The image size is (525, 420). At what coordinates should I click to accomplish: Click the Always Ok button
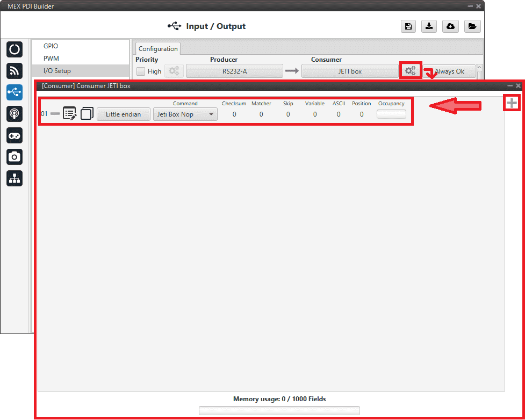[449, 71]
